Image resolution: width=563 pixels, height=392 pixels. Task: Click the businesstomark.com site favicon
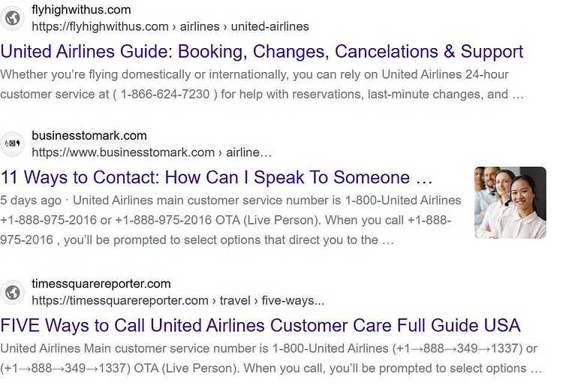tap(13, 143)
